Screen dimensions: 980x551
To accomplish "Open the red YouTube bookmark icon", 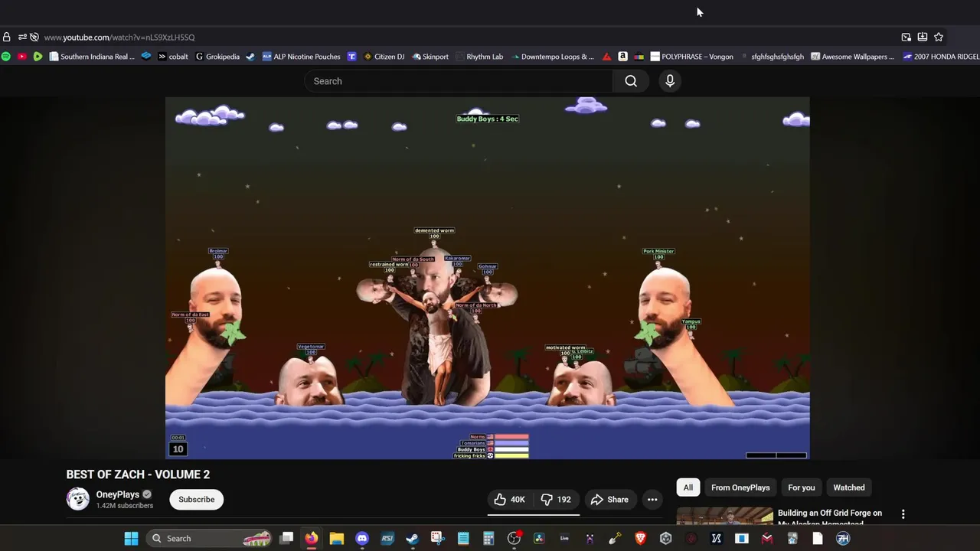I will (21, 57).
